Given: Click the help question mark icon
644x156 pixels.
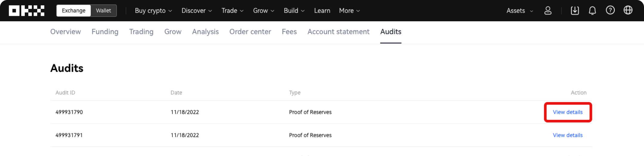Looking at the screenshot, I should (610, 10).
